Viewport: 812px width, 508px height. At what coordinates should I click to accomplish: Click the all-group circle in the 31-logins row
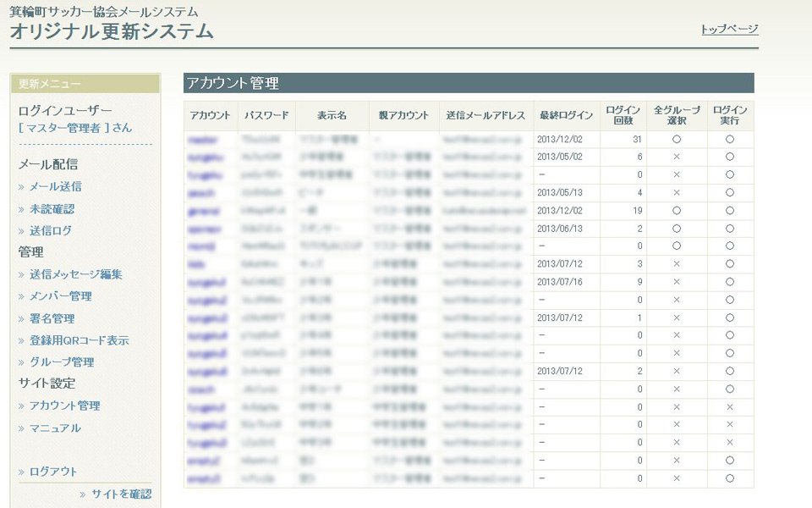[676, 139]
